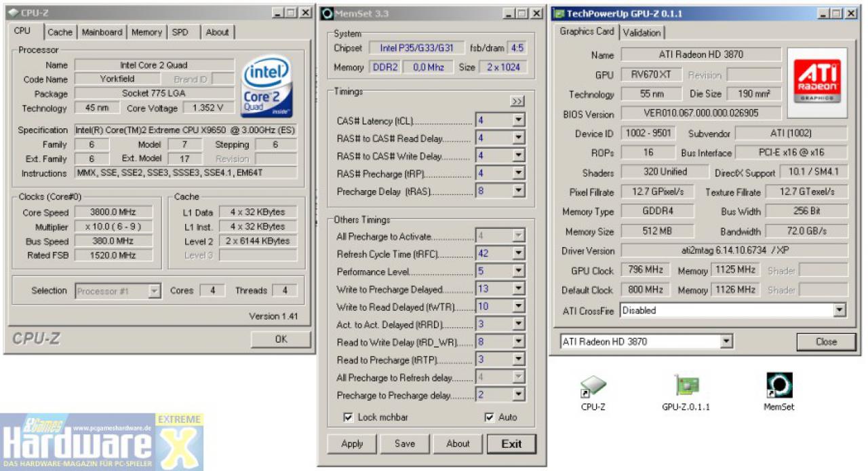
Task: Click the BIOS Version field in GPU-Z
Action: (701, 114)
